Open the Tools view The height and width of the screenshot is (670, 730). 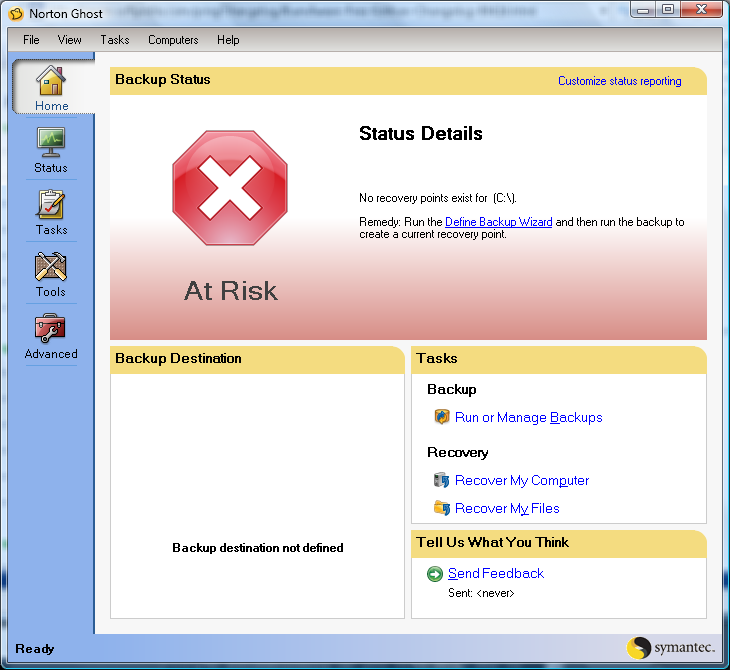(x=51, y=274)
